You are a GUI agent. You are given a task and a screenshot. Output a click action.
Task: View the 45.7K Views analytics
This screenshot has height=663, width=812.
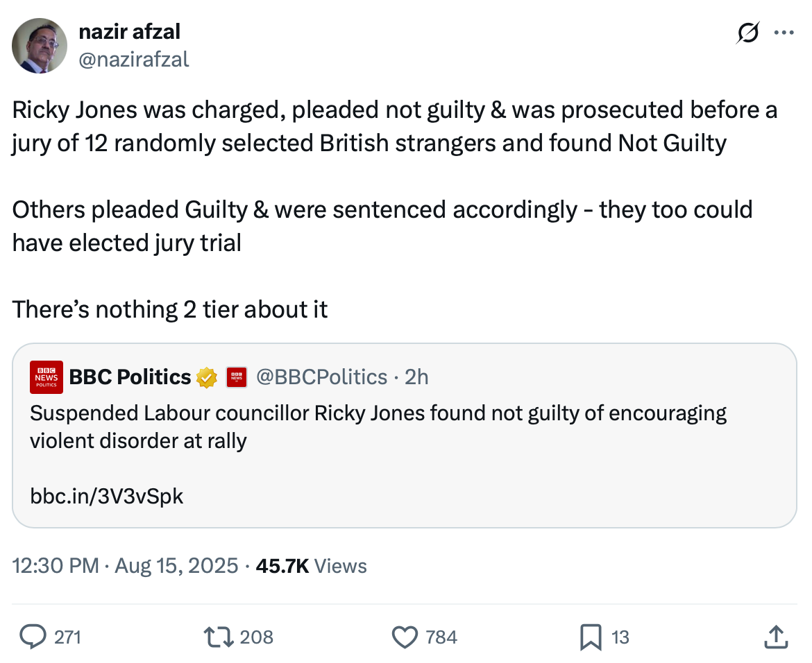(x=311, y=566)
